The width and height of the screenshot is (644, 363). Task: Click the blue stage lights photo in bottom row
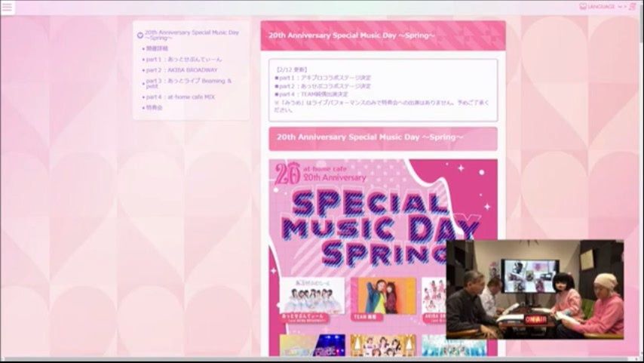click(x=312, y=346)
